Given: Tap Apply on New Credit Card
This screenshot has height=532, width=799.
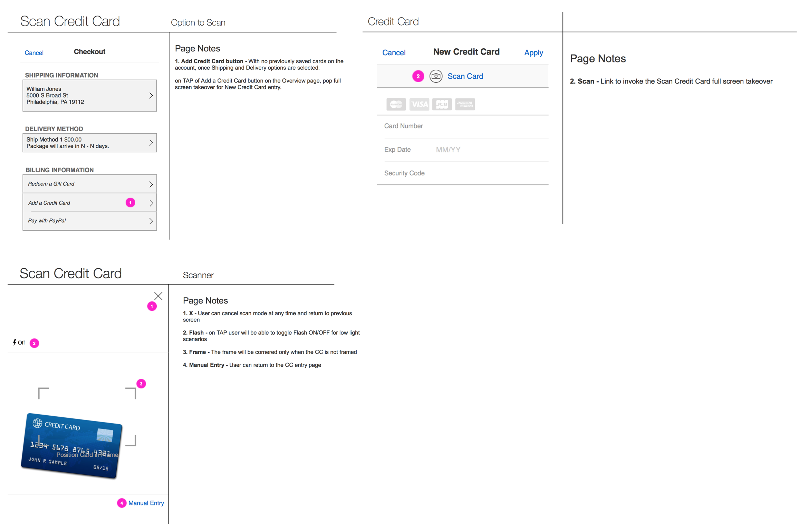Looking at the screenshot, I should click(x=533, y=53).
